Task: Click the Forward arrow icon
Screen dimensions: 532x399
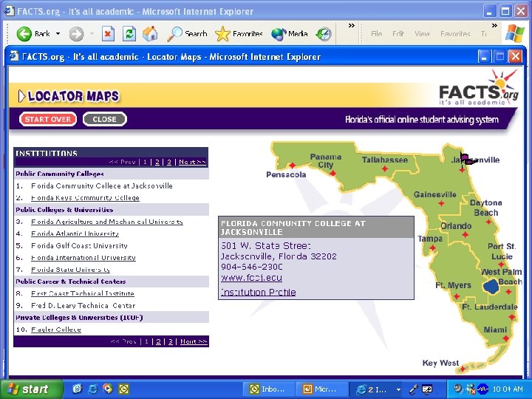Action: pyautogui.click(x=76, y=34)
